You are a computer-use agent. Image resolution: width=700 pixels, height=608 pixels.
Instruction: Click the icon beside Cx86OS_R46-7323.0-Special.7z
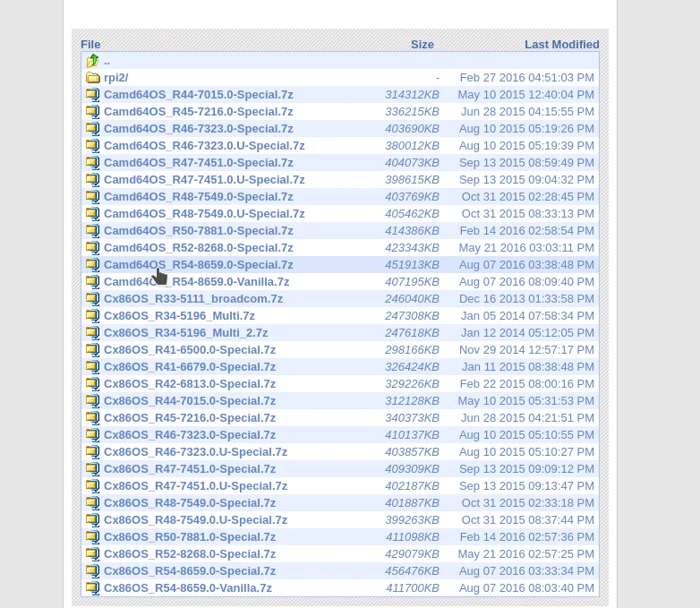tap(93, 434)
